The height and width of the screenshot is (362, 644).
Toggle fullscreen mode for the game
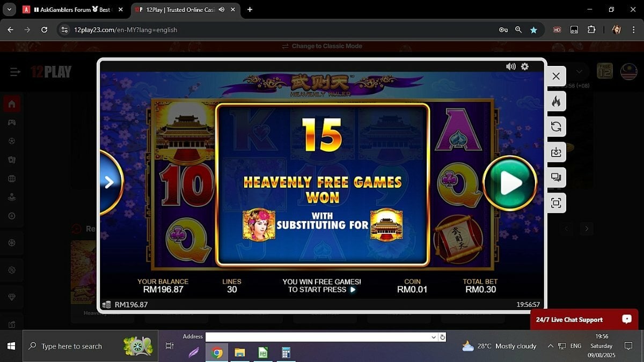pyautogui.click(x=556, y=203)
